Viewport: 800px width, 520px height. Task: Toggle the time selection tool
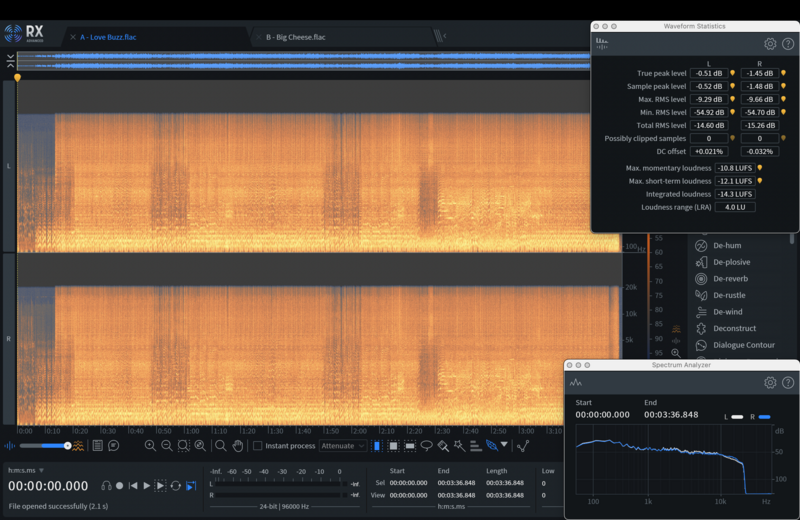click(x=377, y=445)
